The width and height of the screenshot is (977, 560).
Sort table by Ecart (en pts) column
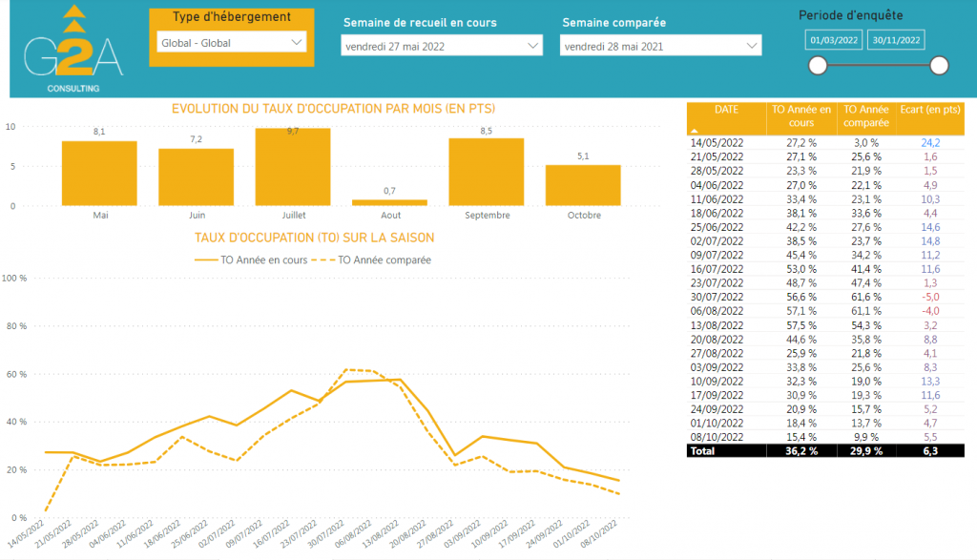[x=930, y=111]
